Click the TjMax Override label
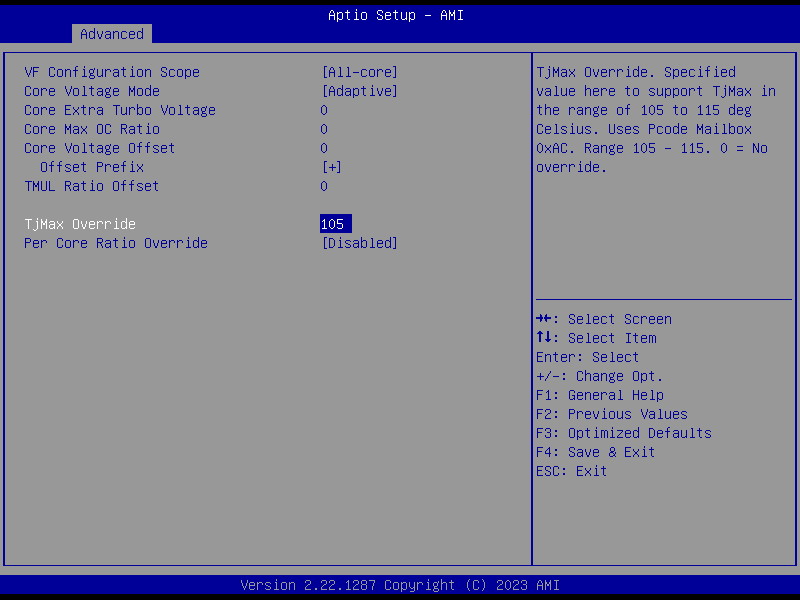Screen dimensions: 800x600 (x=80, y=224)
